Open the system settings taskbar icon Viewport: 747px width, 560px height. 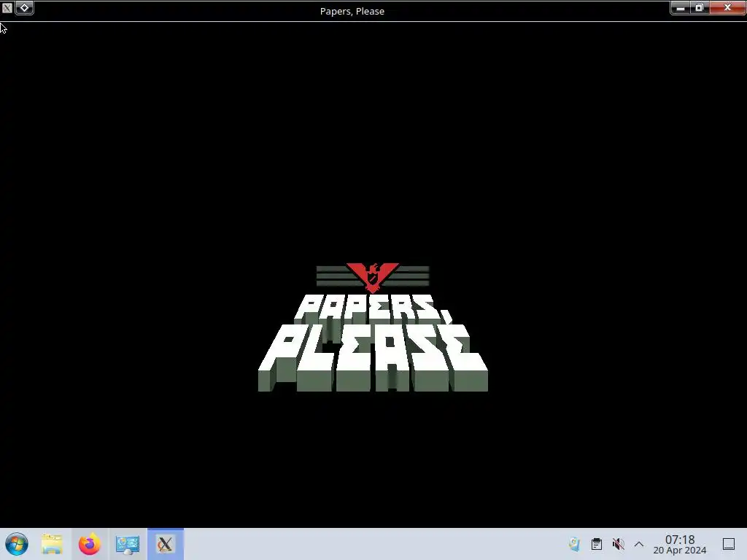tap(127, 544)
